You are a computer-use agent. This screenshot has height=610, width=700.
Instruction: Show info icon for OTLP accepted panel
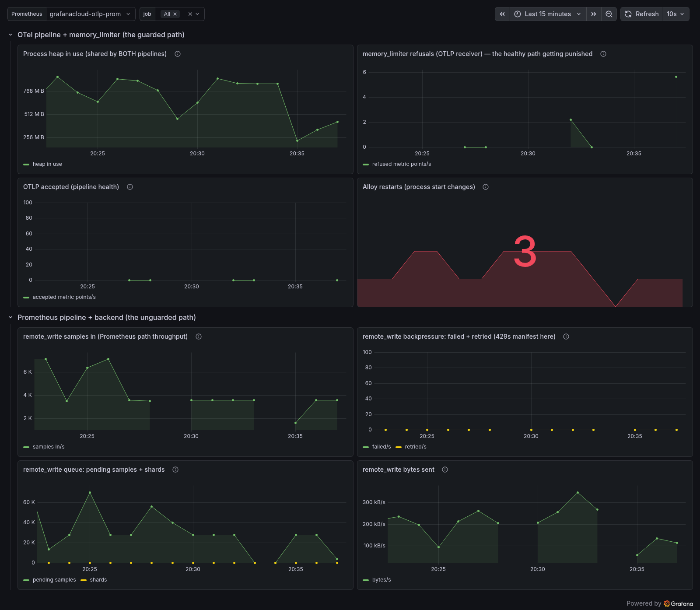point(130,187)
